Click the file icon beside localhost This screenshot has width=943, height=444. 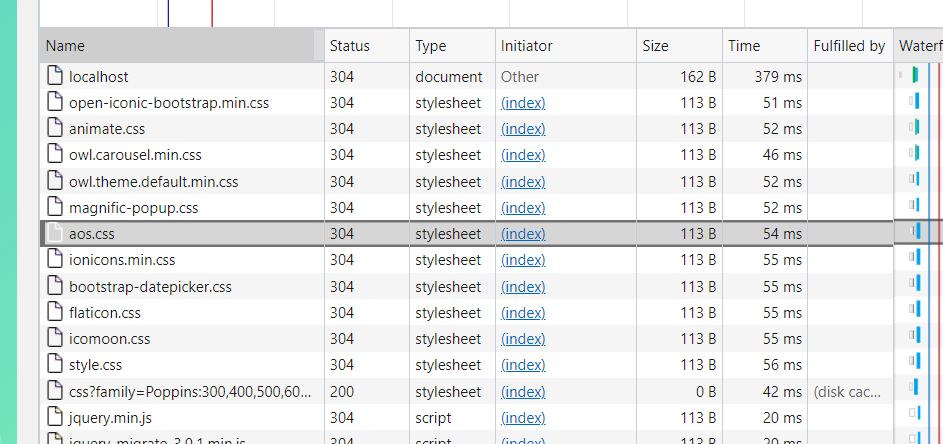[55, 76]
